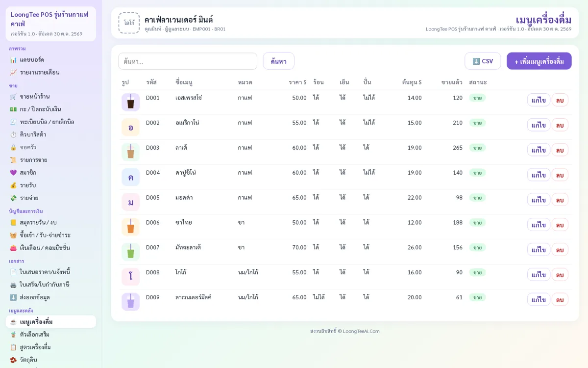The width and height of the screenshot is (588, 368).
Task: Select the download arrow icon for ส่งออกข้อมูล
Action: [x=13, y=297]
